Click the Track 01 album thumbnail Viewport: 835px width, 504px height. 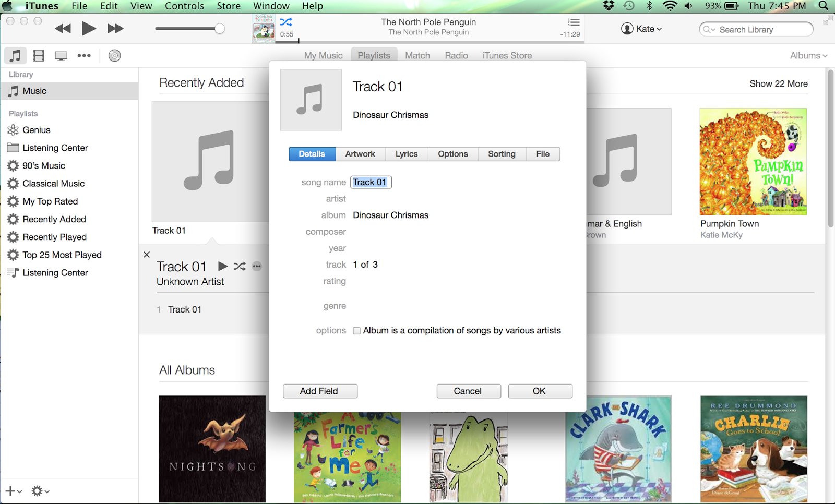211,161
